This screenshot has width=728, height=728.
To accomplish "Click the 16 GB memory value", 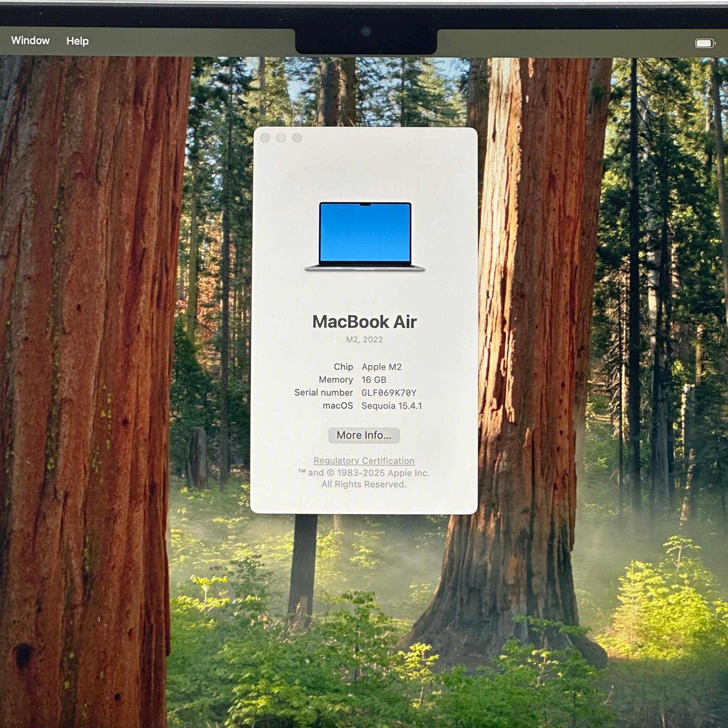I will point(374,379).
